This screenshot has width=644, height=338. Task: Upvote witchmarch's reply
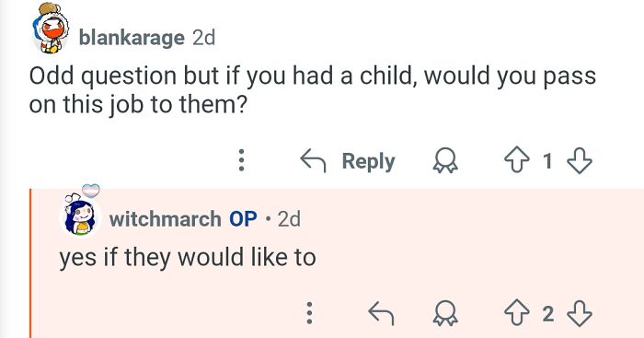pos(517,313)
